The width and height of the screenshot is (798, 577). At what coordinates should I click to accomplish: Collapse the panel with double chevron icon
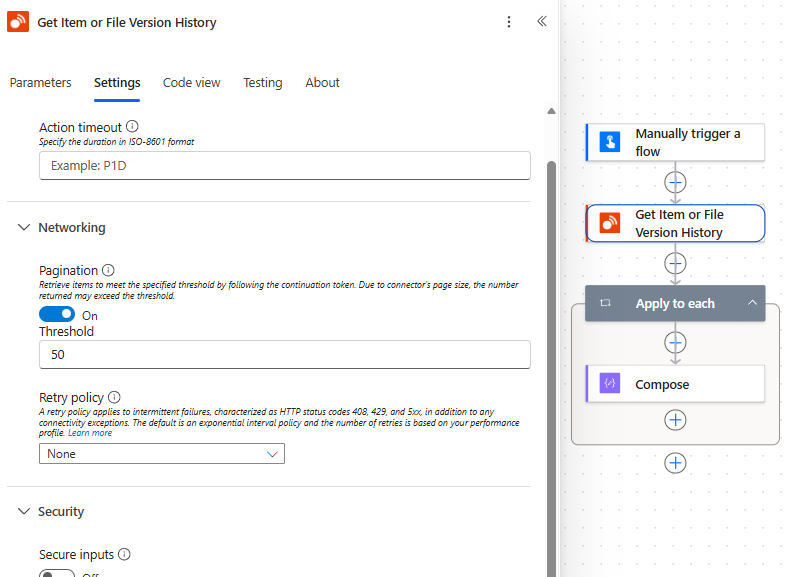(542, 21)
